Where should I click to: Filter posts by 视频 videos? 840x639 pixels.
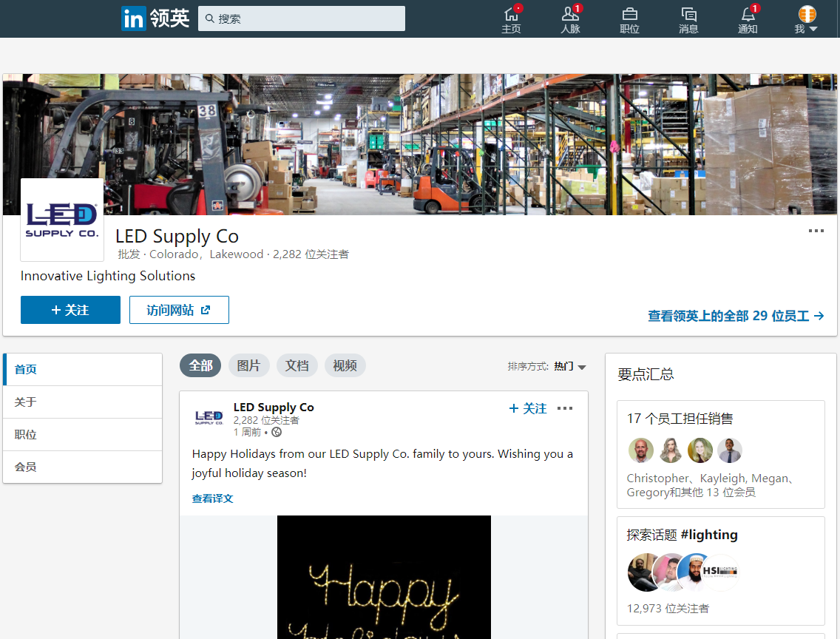[345, 365]
